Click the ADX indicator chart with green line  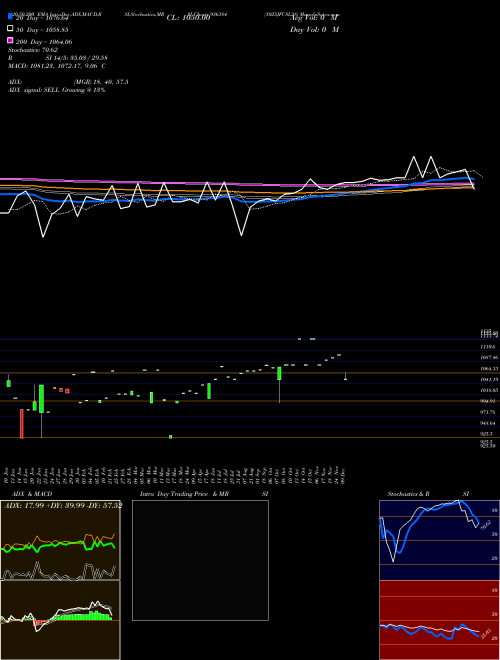coord(60,540)
